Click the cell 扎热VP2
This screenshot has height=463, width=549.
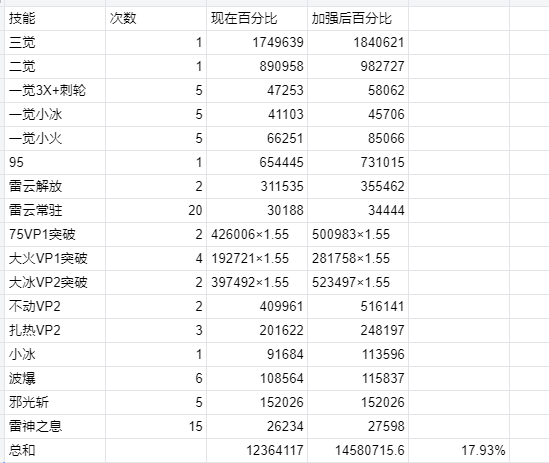55,330
